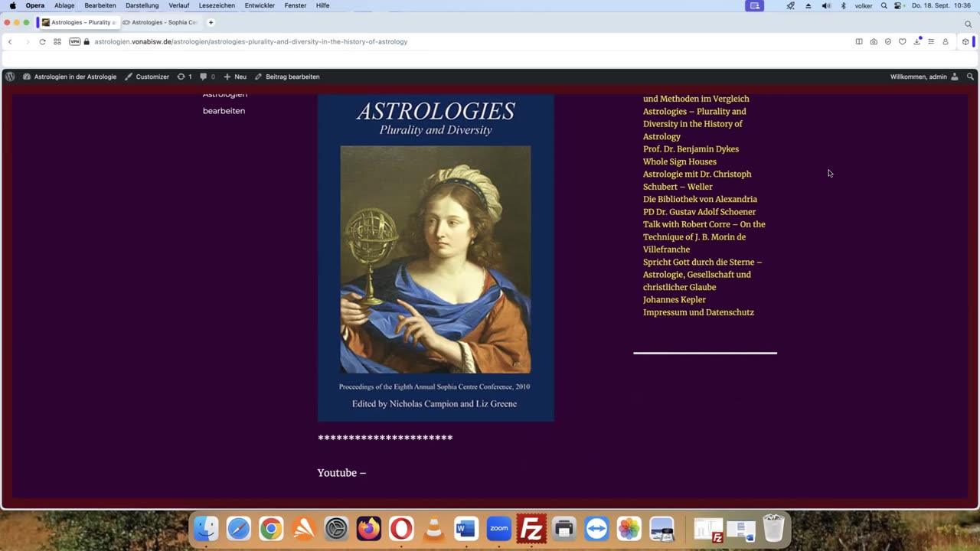Viewport: 980px width, 551px height.
Task: Open the Customizer from admin bar
Action: point(147,77)
